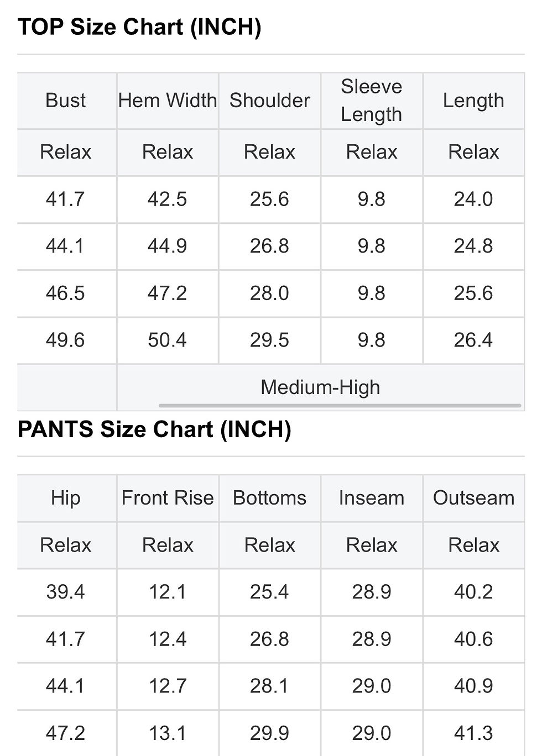Select the 13.1 front rise cell
542x756 pixels.
click(x=168, y=733)
